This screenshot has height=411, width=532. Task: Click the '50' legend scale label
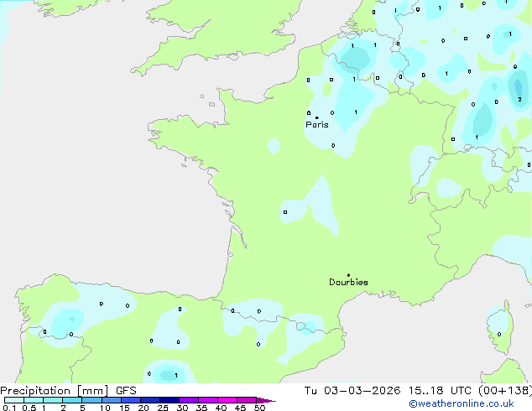(259, 408)
